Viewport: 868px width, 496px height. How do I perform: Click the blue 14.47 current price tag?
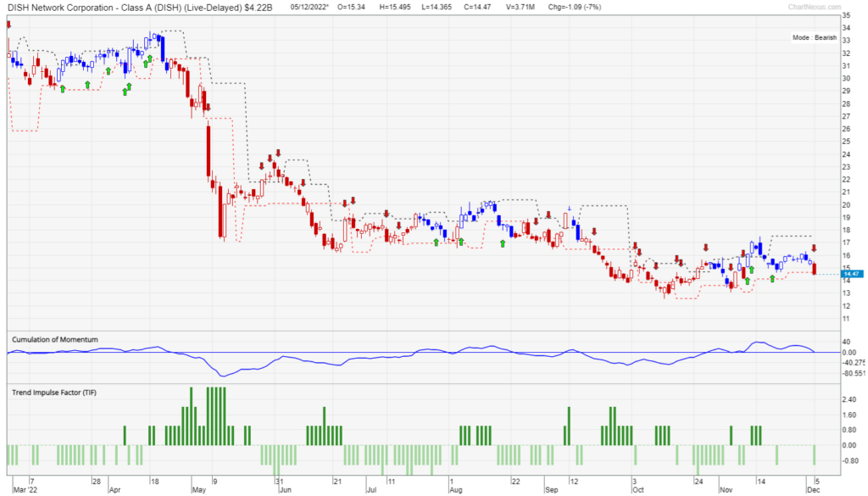(852, 274)
